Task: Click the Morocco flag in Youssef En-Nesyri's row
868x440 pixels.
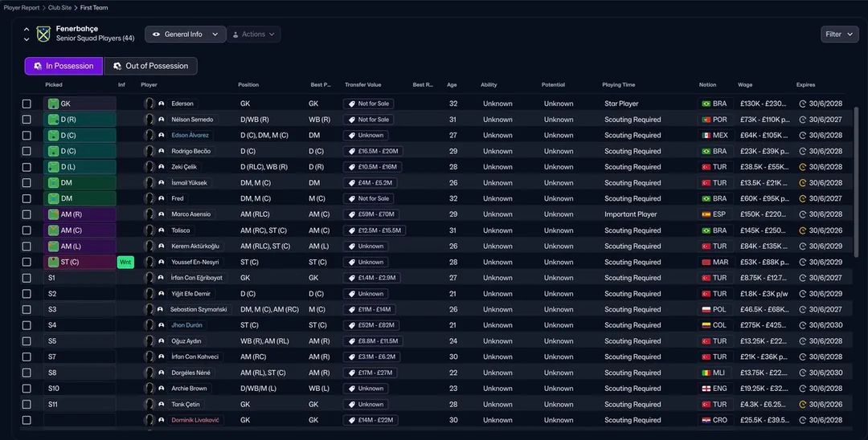Action: point(706,262)
